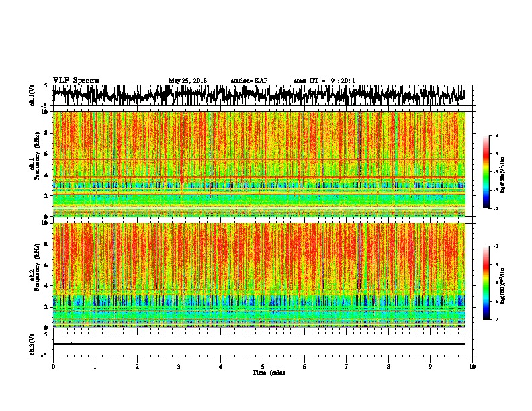Click the "-5" tick of ch.3(V) axis
Screen dimensions: 532x411
[x=45, y=355]
